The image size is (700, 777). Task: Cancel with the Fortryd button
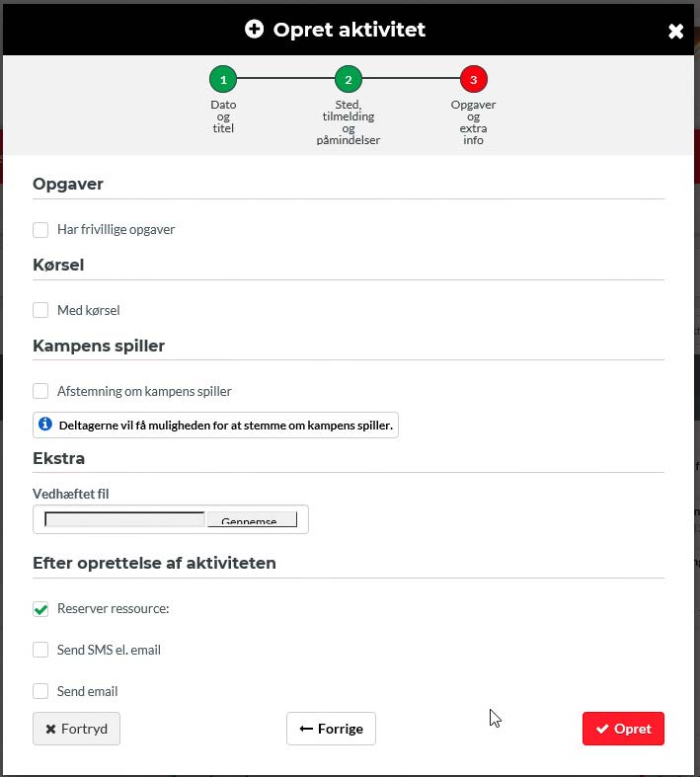point(76,729)
